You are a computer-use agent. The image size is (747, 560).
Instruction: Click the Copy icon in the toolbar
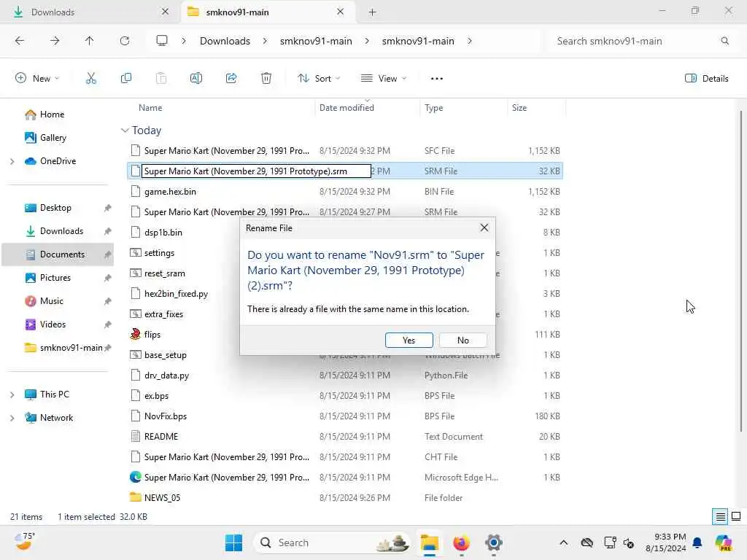[x=126, y=79]
